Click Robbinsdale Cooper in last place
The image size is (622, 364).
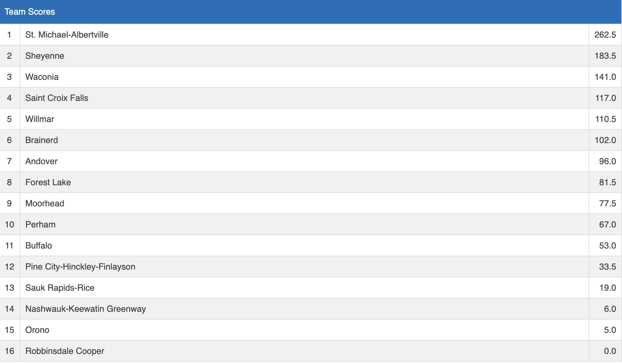(x=65, y=351)
